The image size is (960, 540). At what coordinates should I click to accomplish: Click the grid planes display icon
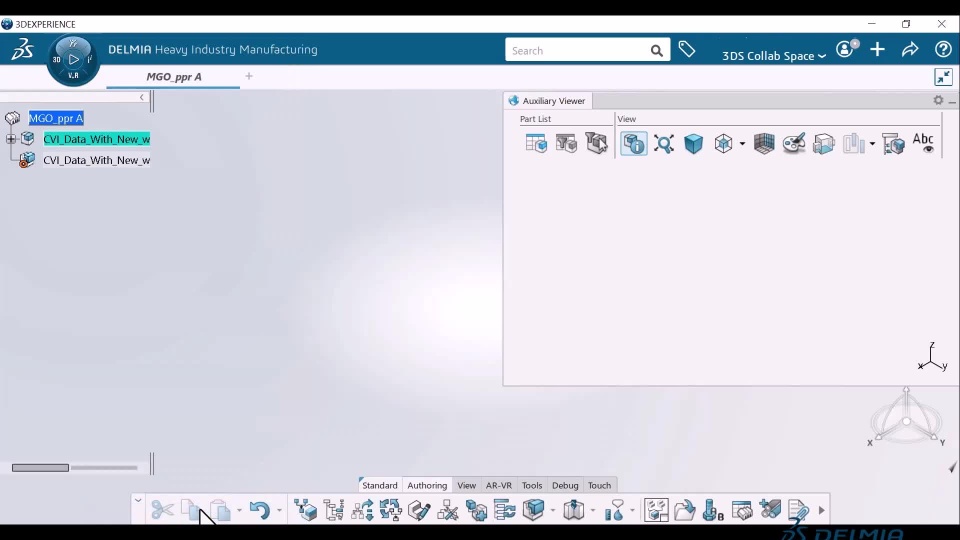(764, 143)
